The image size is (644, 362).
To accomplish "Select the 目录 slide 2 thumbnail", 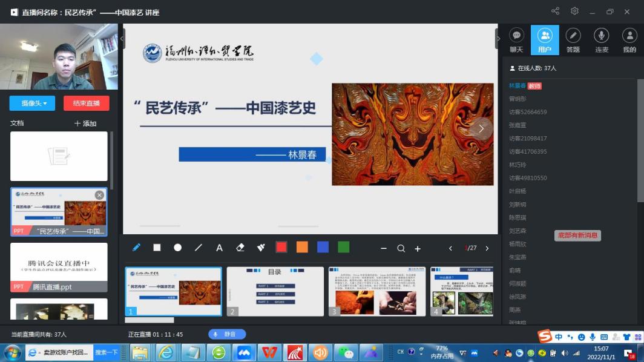I will tap(275, 291).
